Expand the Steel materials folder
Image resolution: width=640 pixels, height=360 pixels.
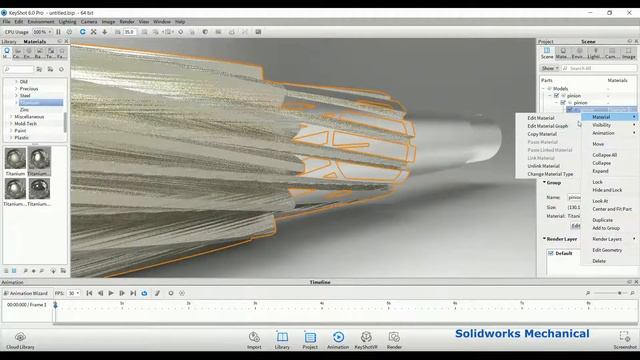point(16,96)
